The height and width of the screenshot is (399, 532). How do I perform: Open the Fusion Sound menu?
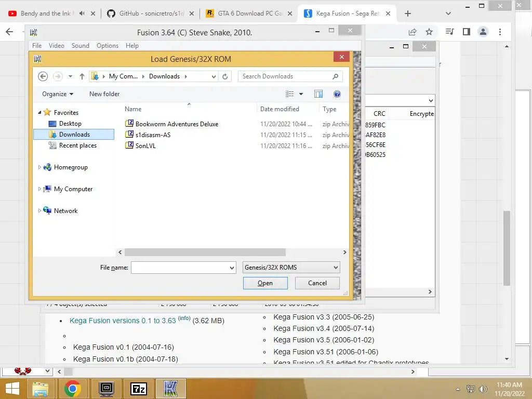coord(81,46)
